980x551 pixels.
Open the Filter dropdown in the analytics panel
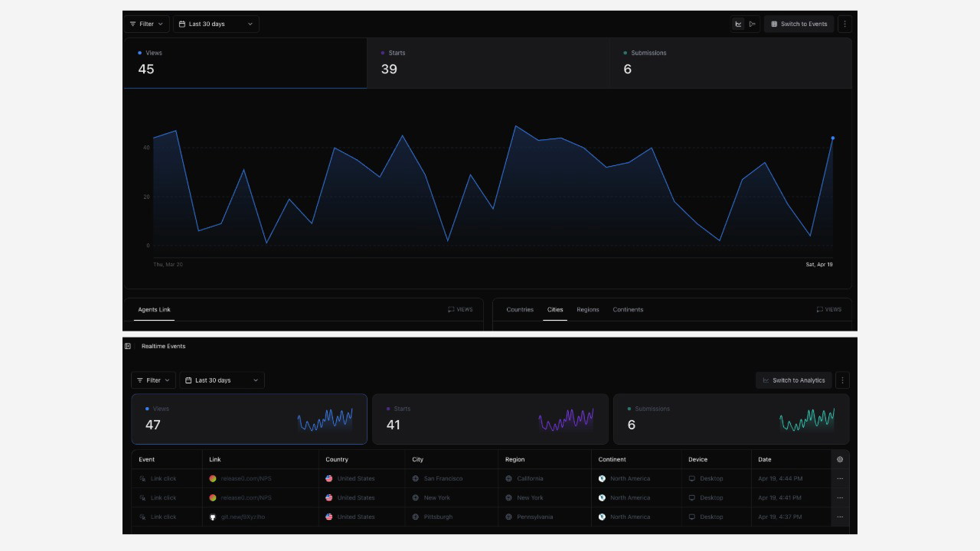click(146, 24)
